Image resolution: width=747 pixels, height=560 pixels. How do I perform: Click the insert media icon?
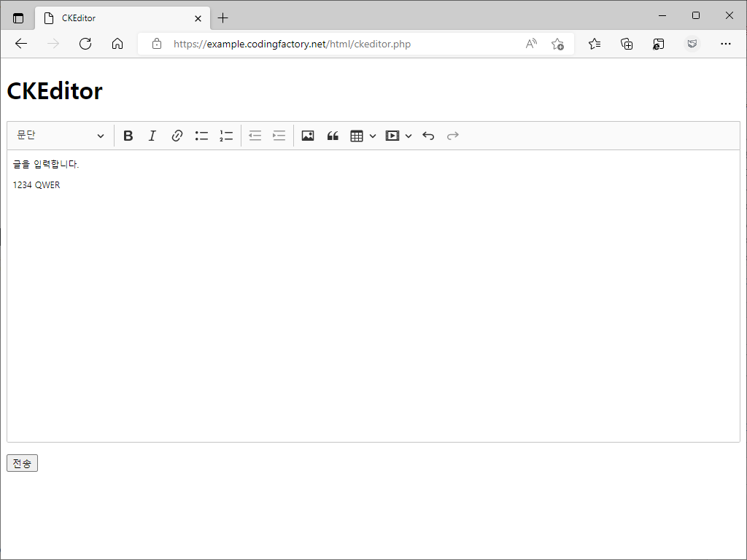392,136
